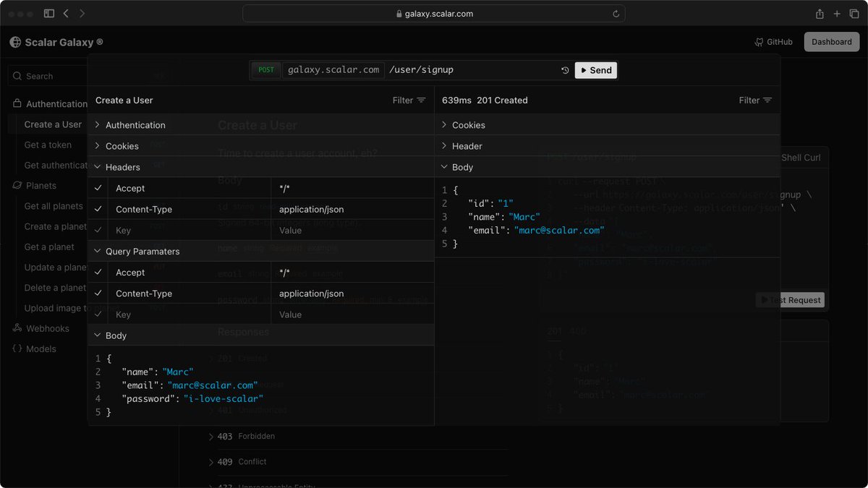The width and height of the screenshot is (868, 488).
Task: Open Create a User in sidebar
Action: (53, 124)
